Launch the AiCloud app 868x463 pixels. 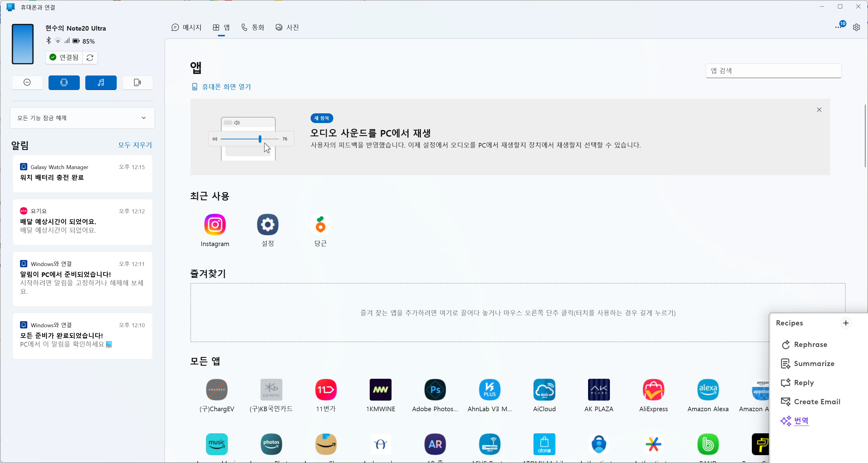point(544,396)
